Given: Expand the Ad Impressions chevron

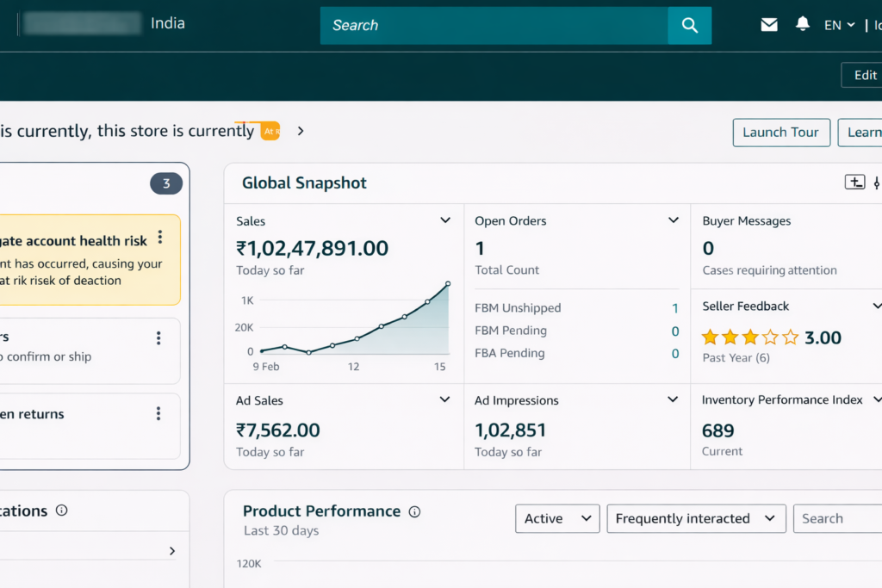Looking at the screenshot, I should 674,399.
